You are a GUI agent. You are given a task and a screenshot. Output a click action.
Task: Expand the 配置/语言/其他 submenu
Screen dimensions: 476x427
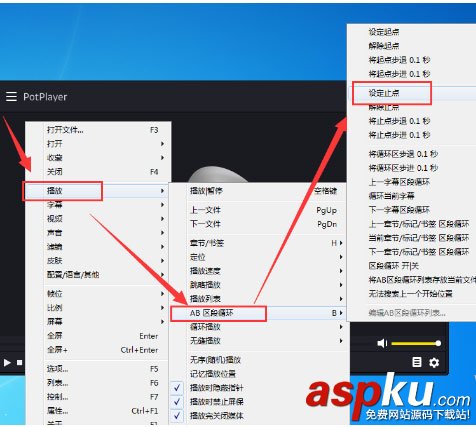98,275
